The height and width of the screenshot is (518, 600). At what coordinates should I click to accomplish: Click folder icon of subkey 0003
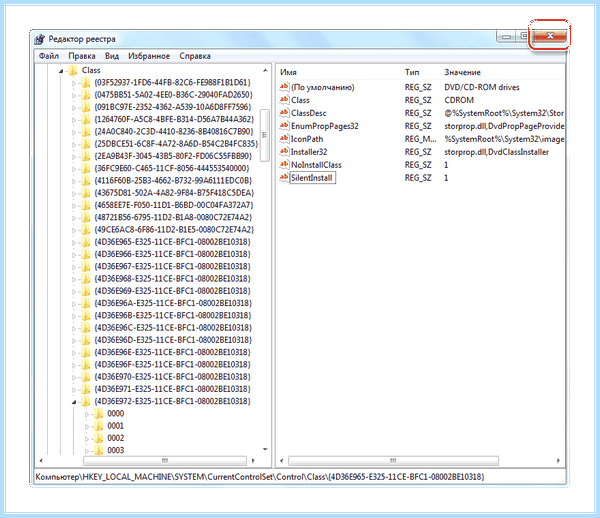pos(99,450)
